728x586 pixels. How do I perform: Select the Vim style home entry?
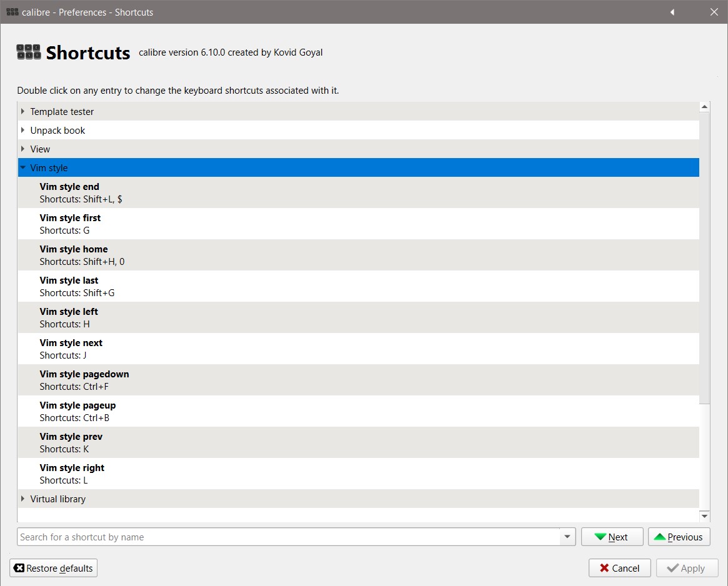pos(74,255)
